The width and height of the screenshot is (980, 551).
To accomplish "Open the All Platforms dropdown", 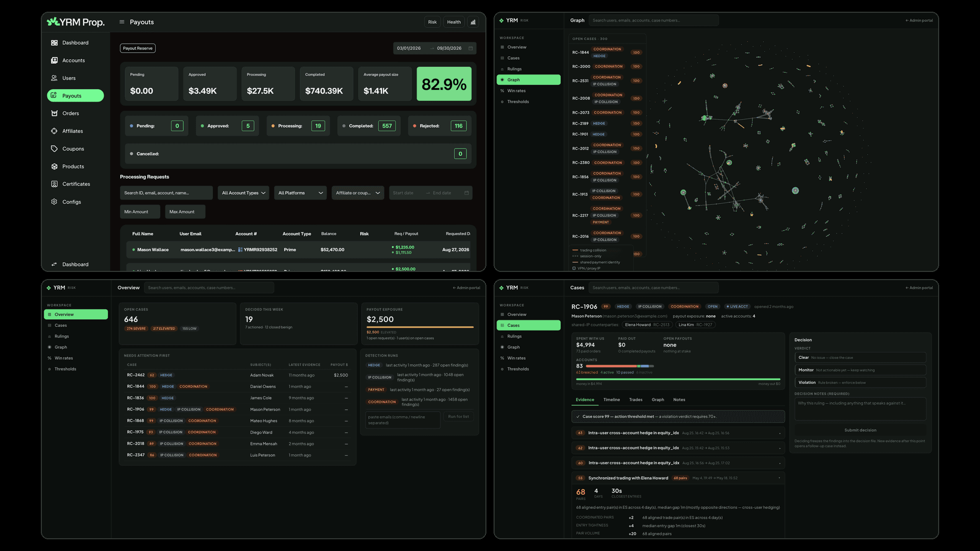I will pos(300,193).
